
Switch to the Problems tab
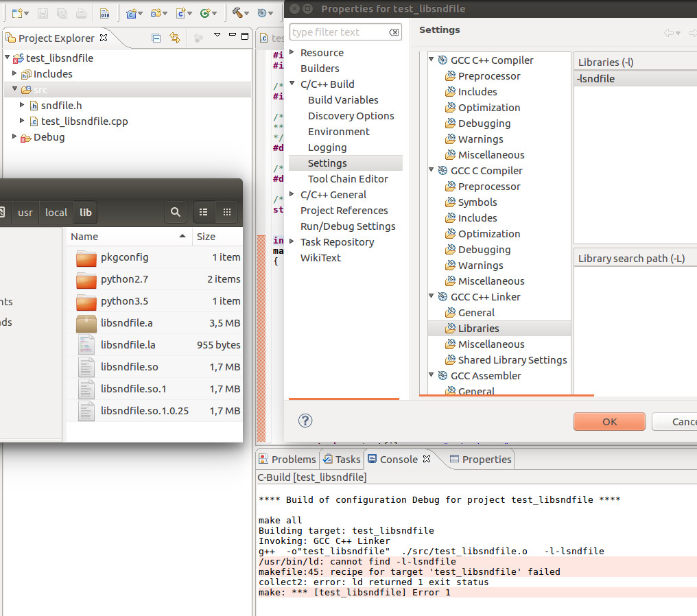(x=287, y=460)
